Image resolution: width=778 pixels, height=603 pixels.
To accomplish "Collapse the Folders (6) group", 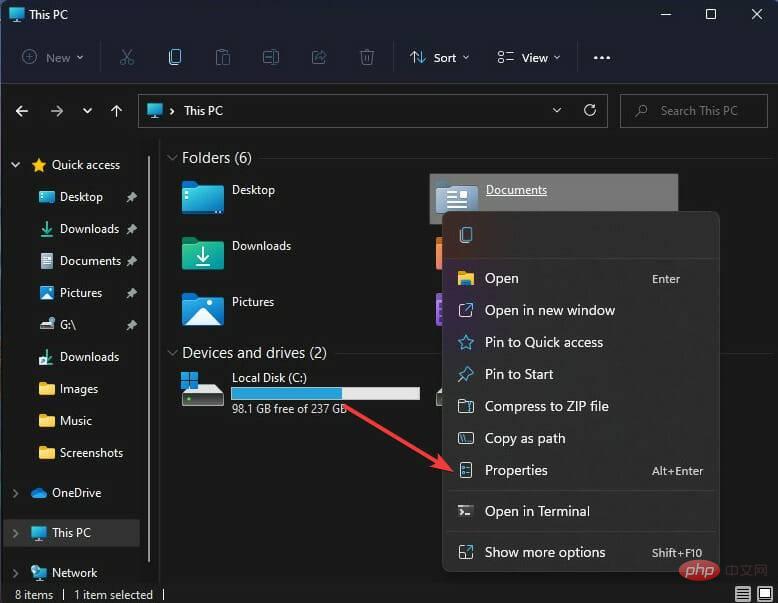I will [171, 158].
